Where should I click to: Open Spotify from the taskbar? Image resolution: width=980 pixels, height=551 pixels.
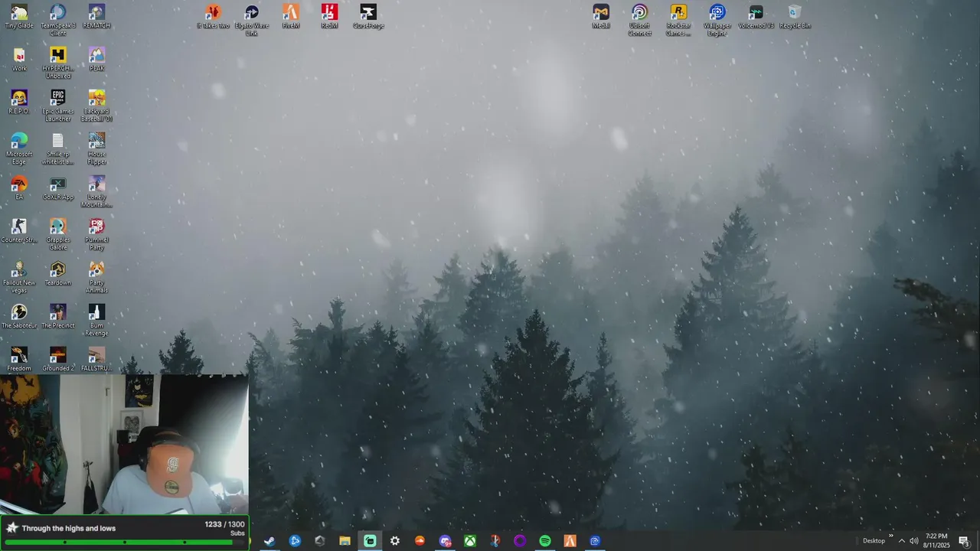(545, 541)
